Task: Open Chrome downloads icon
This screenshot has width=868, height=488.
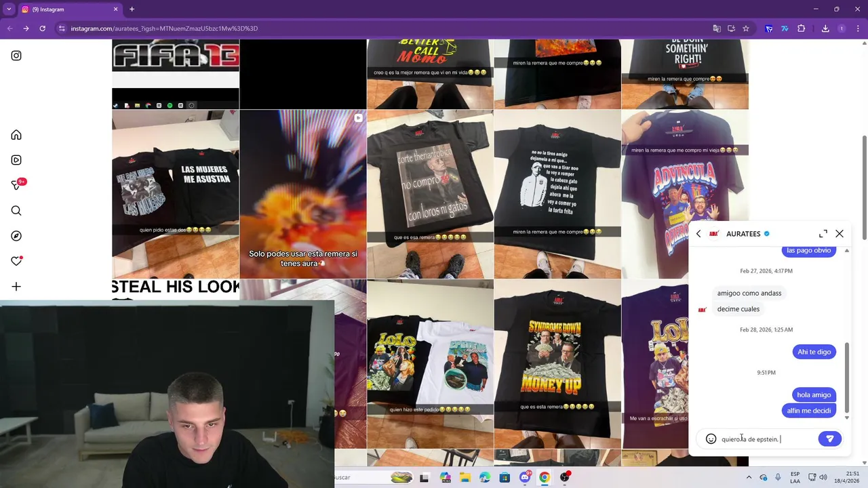Action: pyautogui.click(x=825, y=28)
